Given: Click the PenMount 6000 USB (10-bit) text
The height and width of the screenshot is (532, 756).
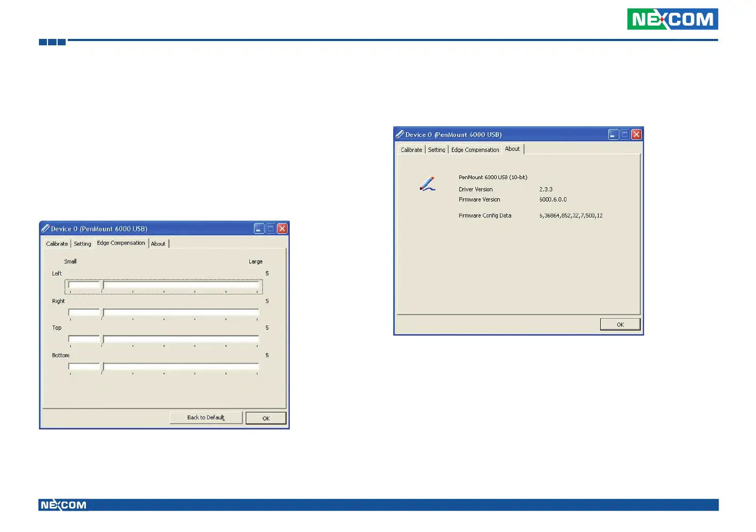Looking at the screenshot, I should (x=493, y=177).
